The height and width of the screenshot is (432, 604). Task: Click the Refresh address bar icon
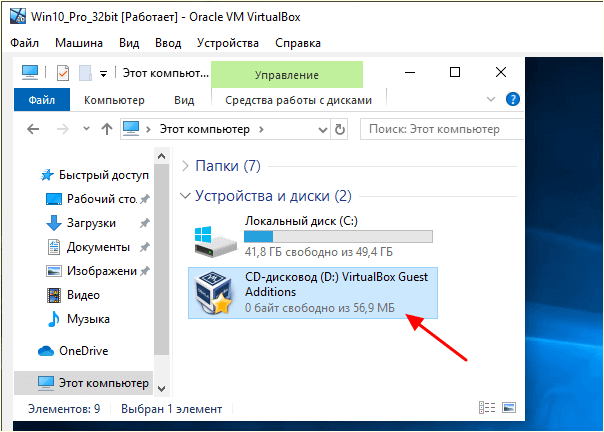coord(339,129)
